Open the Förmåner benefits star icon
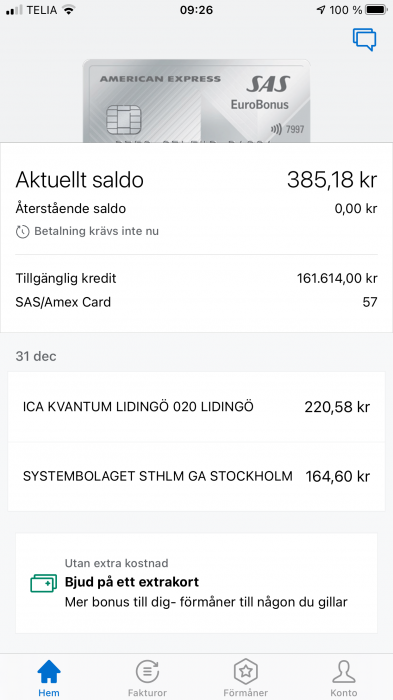The image size is (393, 700). coord(246,671)
